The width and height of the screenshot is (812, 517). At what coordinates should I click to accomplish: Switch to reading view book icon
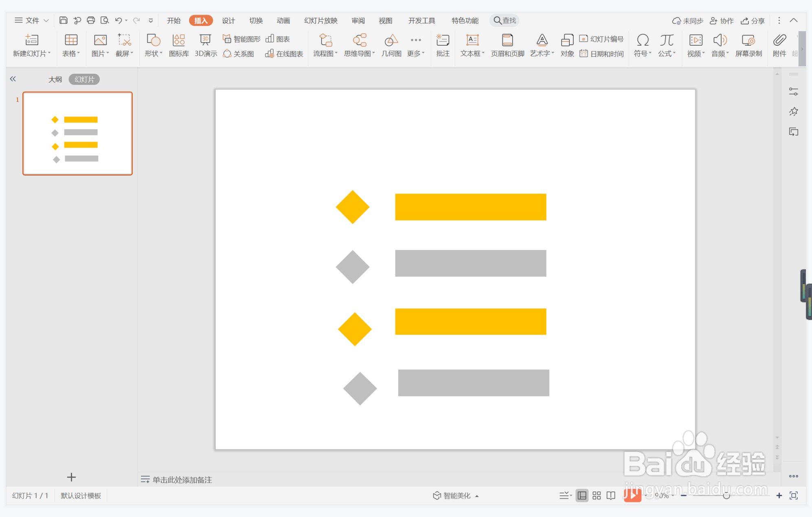tap(611, 495)
